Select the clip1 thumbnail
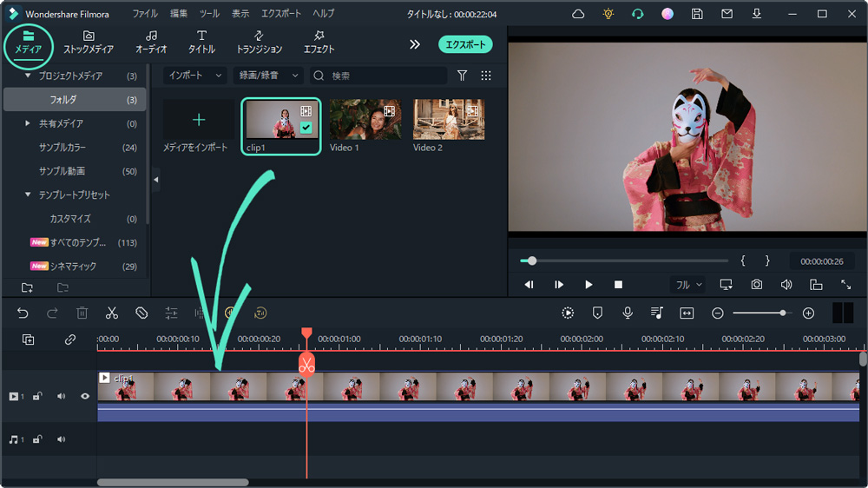 point(281,120)
